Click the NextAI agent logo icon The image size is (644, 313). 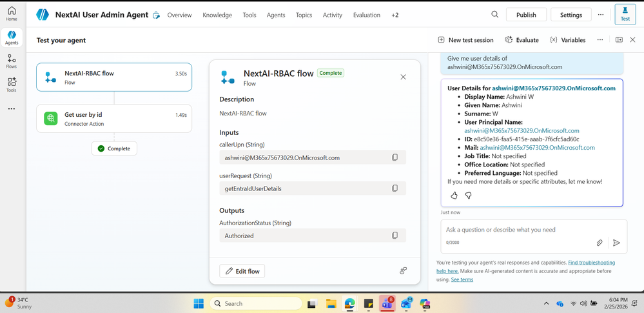(x=43, y=15)
